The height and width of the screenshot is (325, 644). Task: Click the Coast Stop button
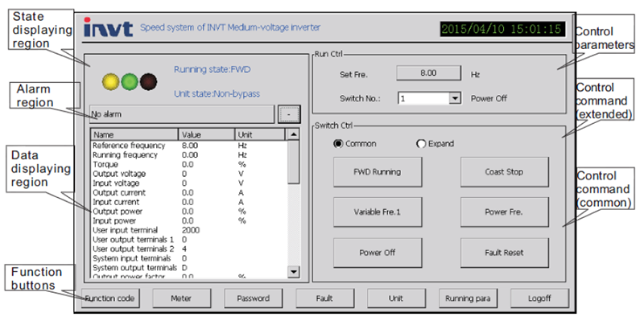[505, 172]
